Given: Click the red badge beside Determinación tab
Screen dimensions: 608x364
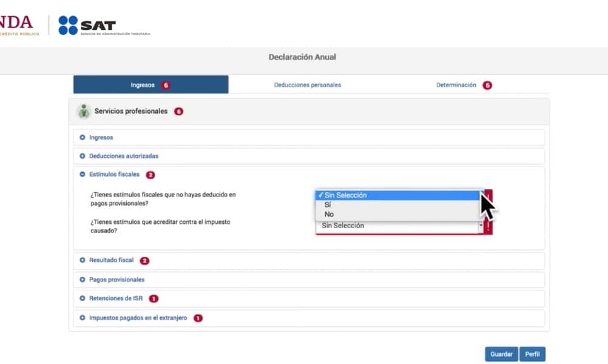Looking at the screenshot, I should pyautogui.click(x=487, y=85).
